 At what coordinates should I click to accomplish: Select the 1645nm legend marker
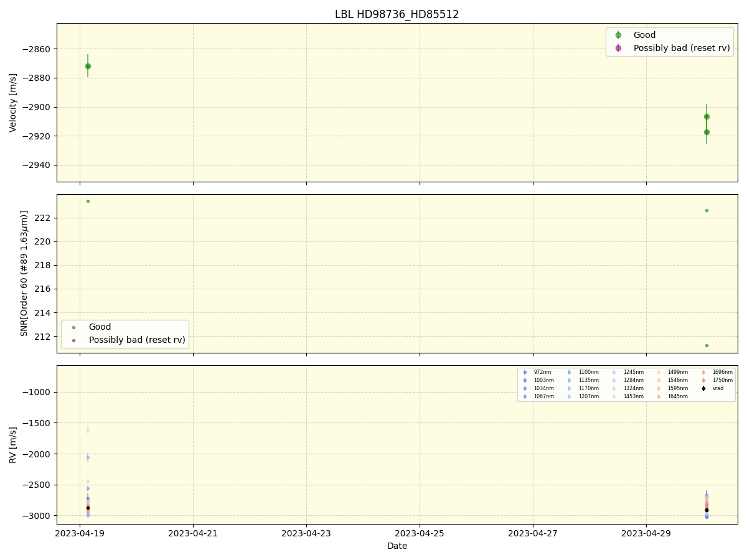[659, 396]
